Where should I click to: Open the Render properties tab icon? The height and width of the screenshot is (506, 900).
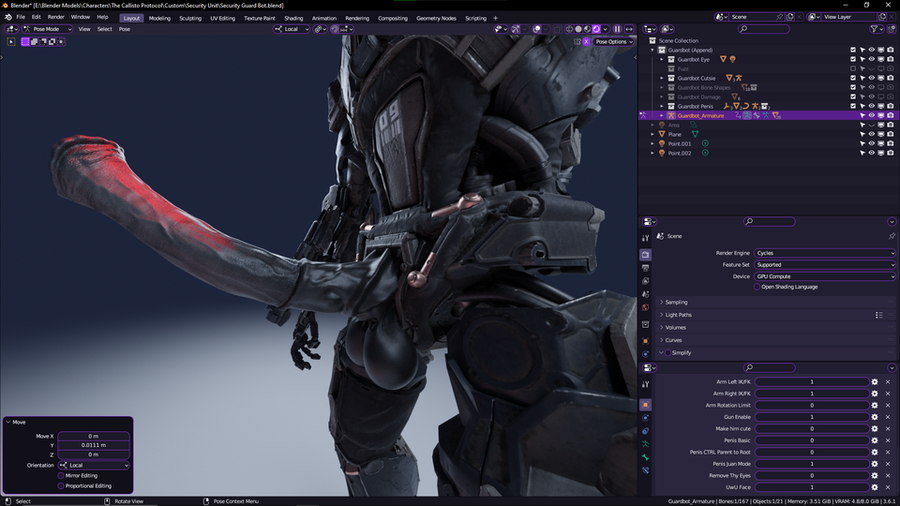[x=646, y=254]
